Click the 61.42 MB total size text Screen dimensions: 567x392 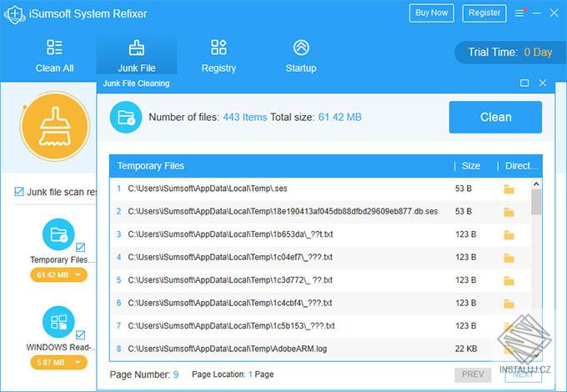340,117
